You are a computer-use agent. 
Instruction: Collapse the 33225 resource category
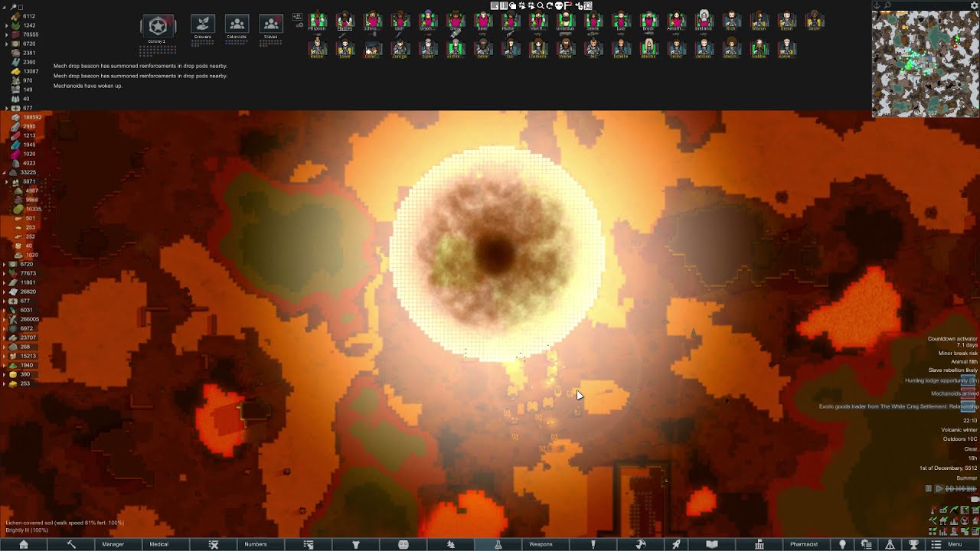click(5, 172)
